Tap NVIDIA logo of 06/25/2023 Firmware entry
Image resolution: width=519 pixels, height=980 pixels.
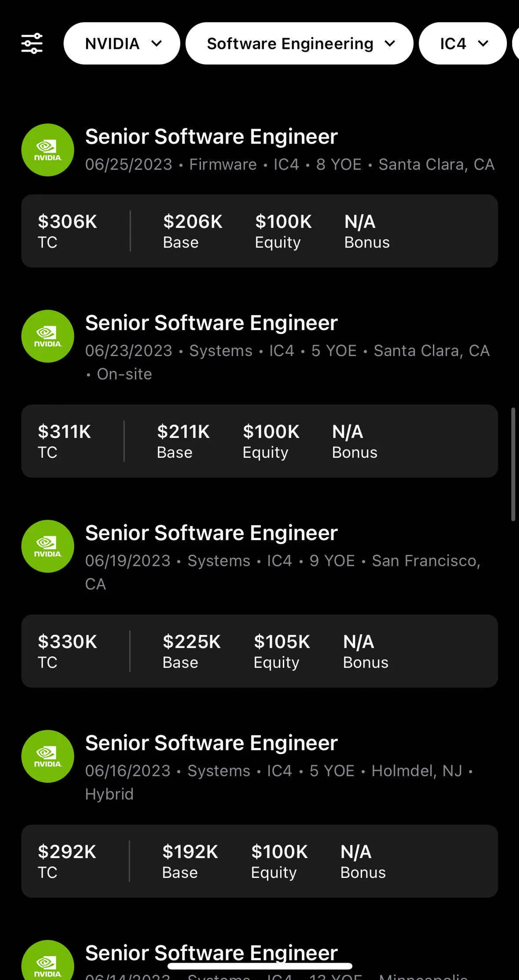[x=48, y=150]
